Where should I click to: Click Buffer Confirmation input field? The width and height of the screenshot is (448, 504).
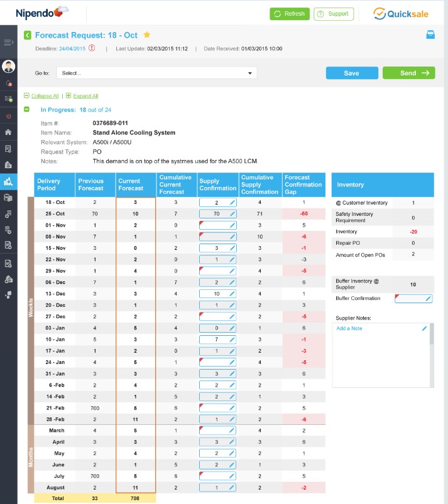coord(413,299)
